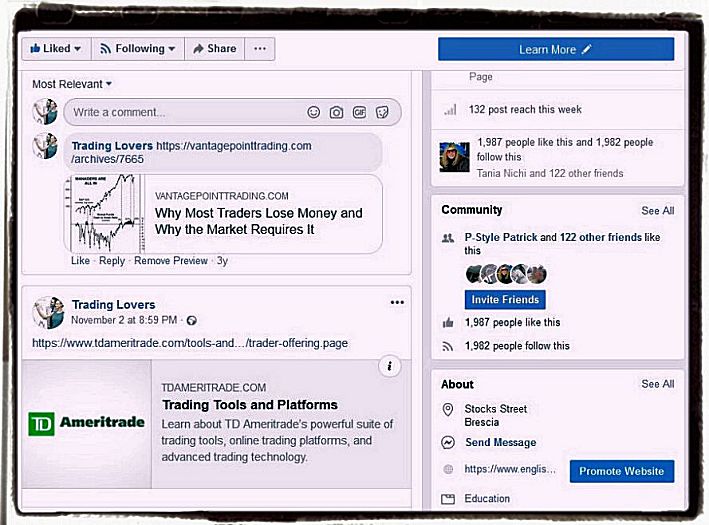Click the Invite Friends button
Viewport: 709px width, 525px height.
505,300
